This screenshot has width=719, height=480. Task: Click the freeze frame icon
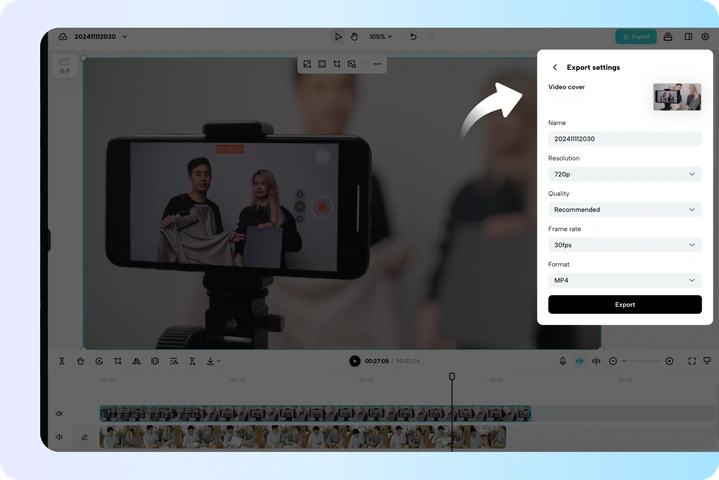(x=155, y=361)
